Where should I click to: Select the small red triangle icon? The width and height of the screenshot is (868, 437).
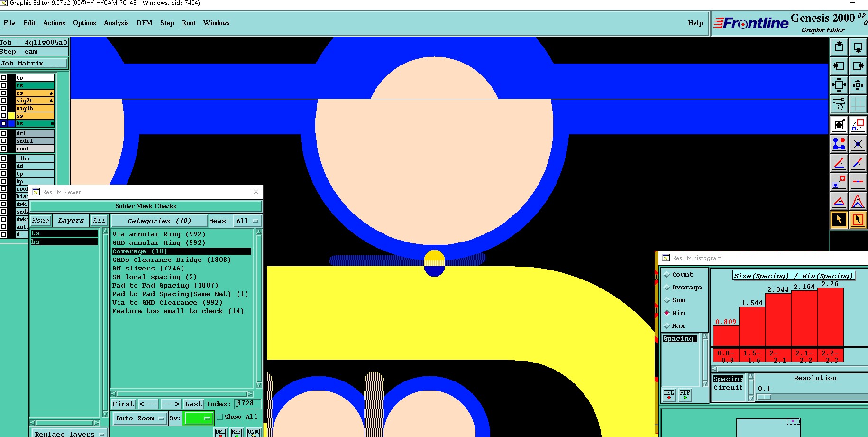click(839, 201)
